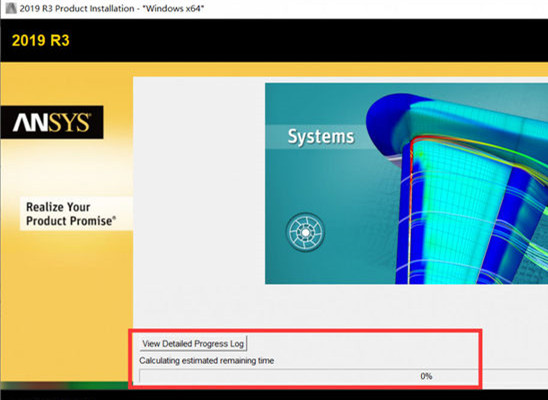Select the 'Calculating estimated remaining time' status text
The image size is (548, 400).
[x=207, y=361]
